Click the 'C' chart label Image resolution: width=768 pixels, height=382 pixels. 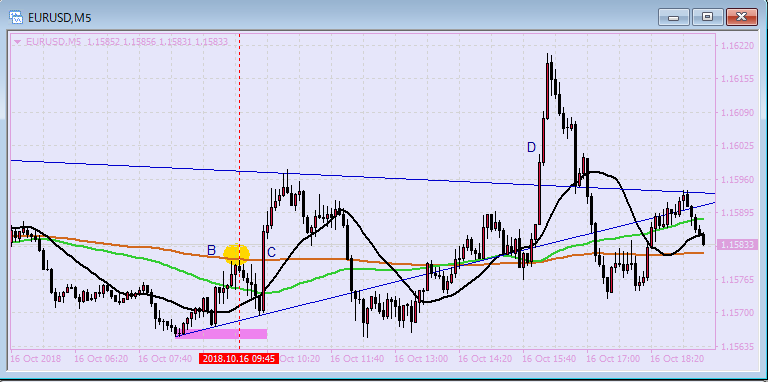(271, 253)
